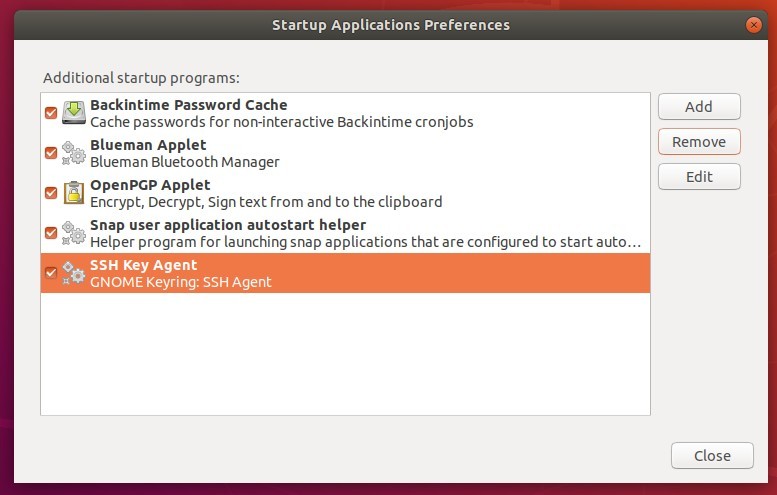Screen dimensions: 777x495
Task: Select Blueman Bluetooth Manager description row
Action: [185, 162]
